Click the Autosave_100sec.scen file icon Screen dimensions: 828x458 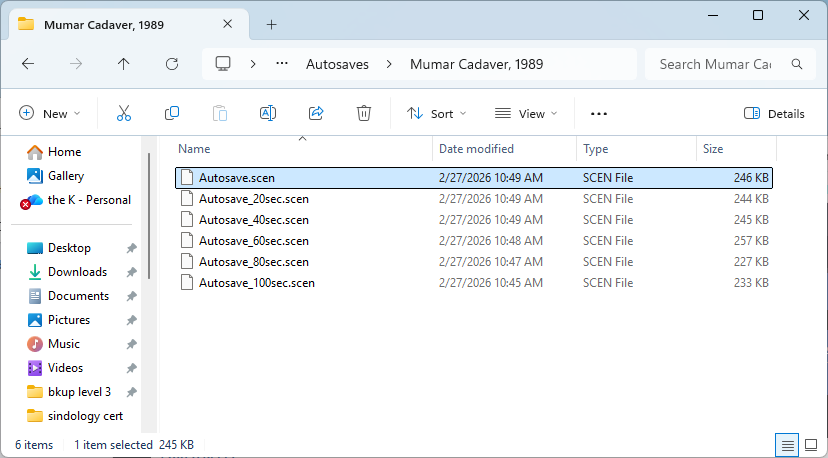pos(187,283)
